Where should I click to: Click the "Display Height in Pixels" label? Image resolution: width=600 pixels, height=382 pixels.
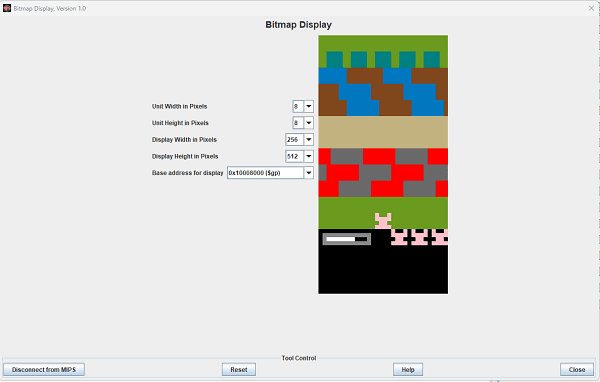point(185,156)
